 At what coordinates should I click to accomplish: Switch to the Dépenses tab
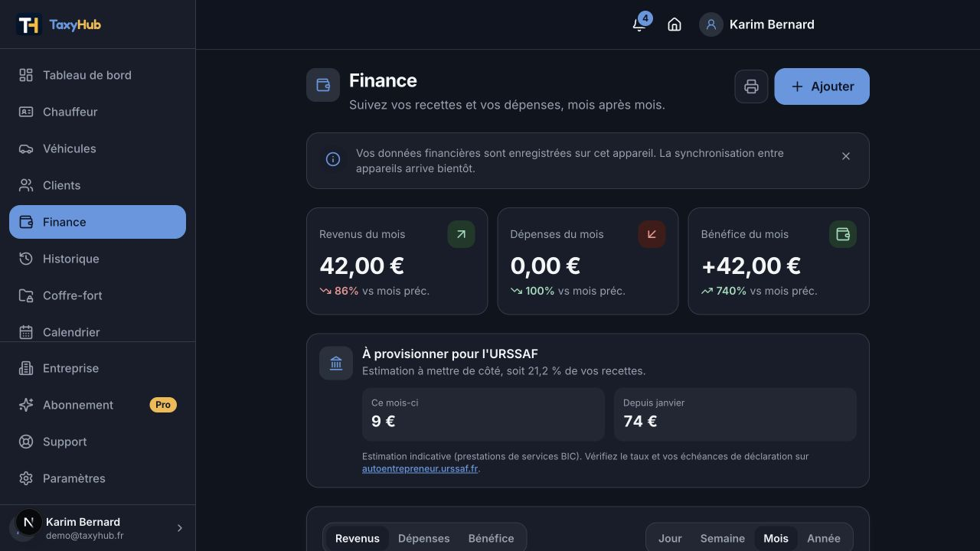click(x=423, y=538)
